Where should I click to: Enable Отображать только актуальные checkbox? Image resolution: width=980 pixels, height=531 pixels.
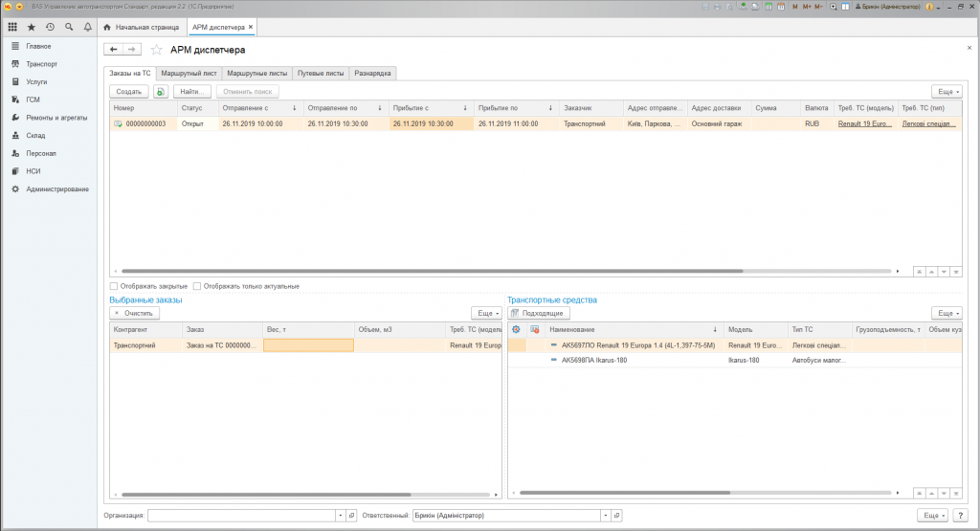197,286
